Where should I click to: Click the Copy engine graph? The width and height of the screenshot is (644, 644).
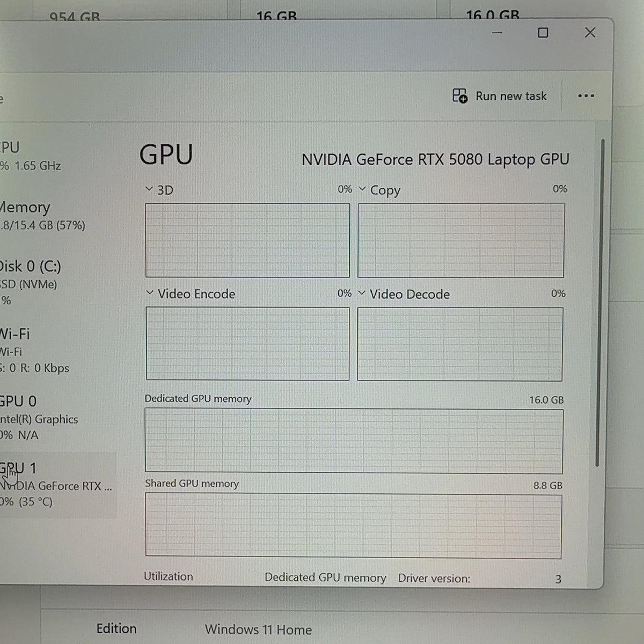pyautogui.click(x=461, y=240)
